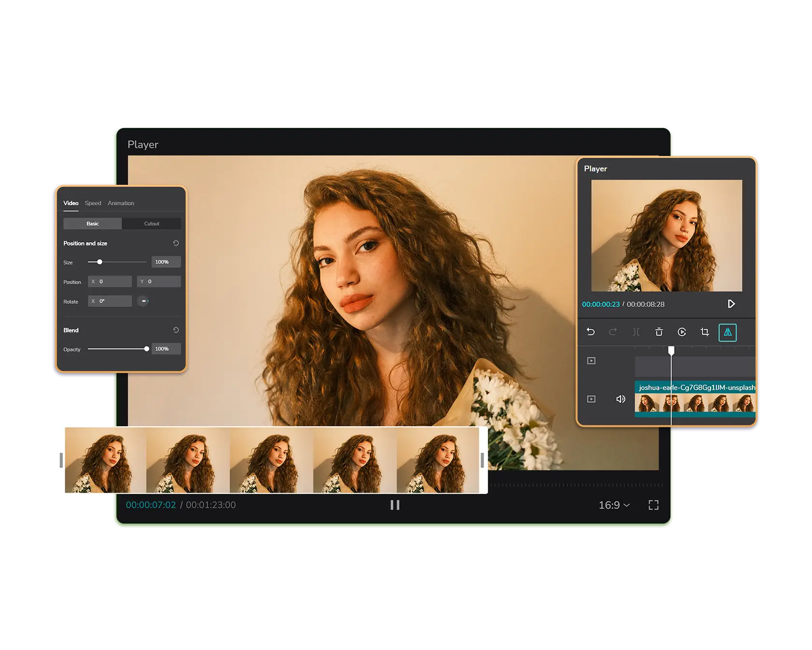Click the 00:00:08:28 duration in small Player
The width and height of the screenshot is (812, 650).
(x=646, y=304)
